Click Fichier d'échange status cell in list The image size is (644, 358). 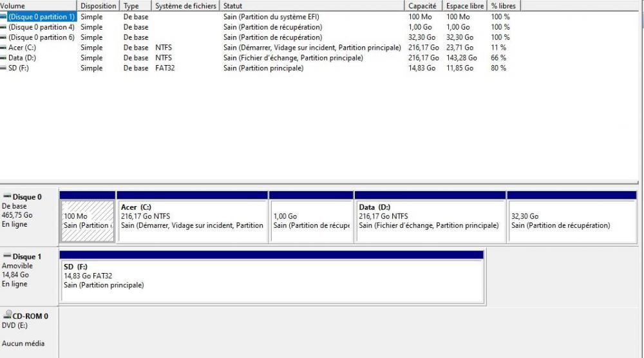click(x=293, y=58)
